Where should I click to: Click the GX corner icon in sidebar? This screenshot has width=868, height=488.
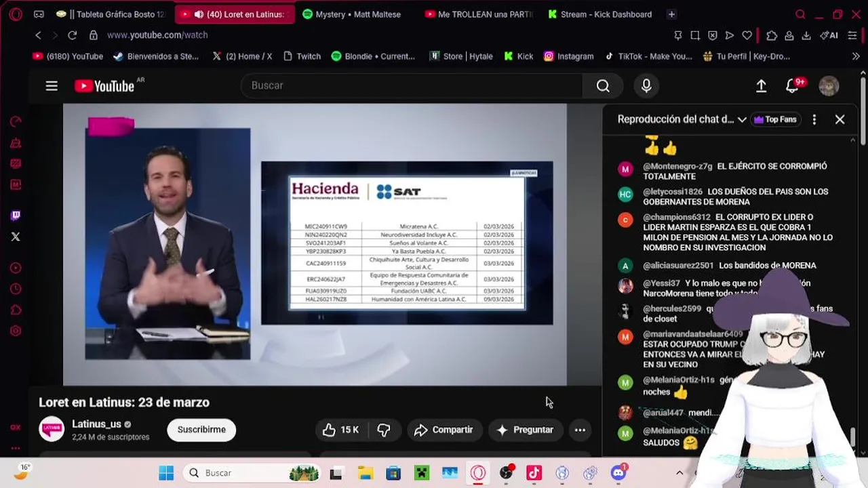click(16, 427)
